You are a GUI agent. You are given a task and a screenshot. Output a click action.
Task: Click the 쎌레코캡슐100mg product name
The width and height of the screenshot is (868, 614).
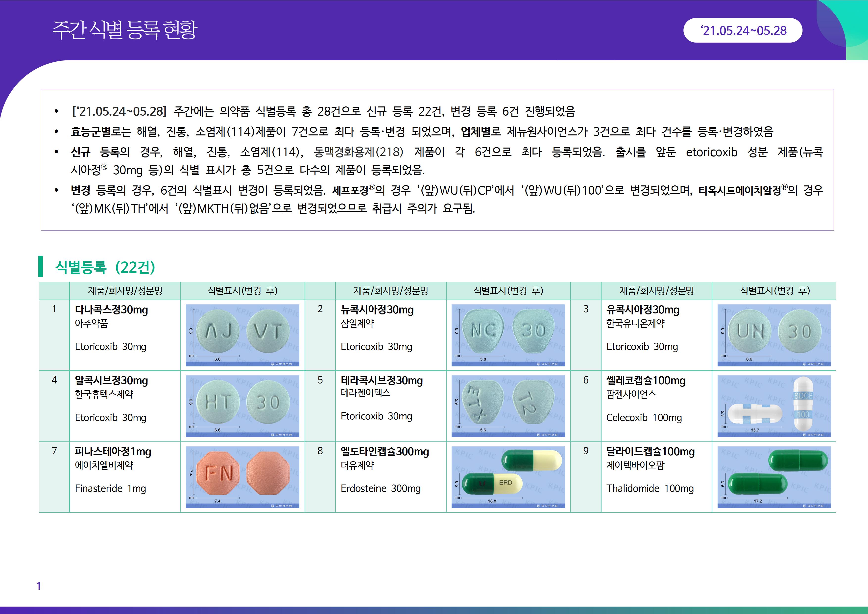[x=646, y=381]
